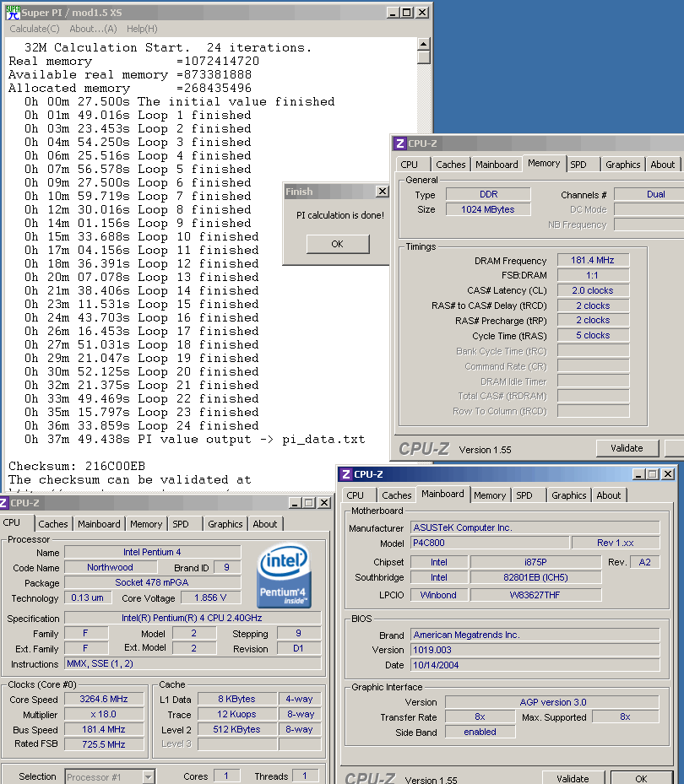The height and width of the screenshot is (784, 684).
Task: Click memory Size field 1024 MBytes
Action: [x=488, y=209]
